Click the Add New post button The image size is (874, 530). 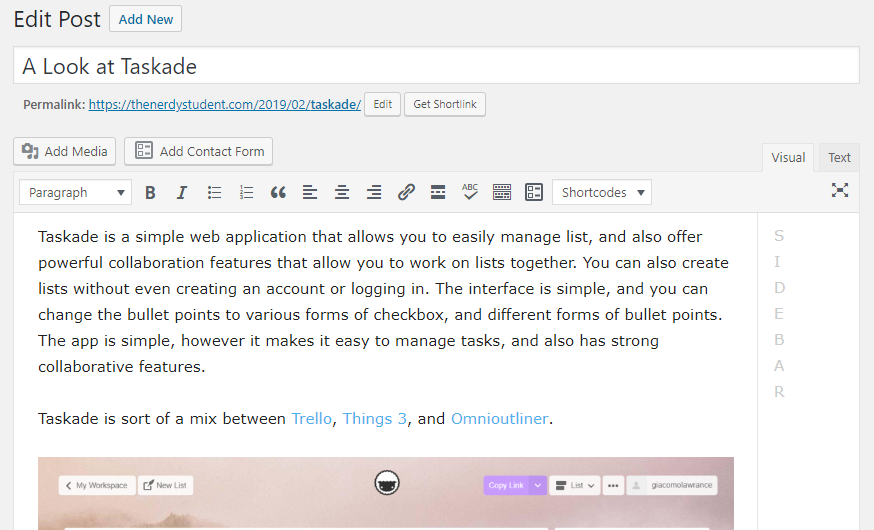click(145, 19)
